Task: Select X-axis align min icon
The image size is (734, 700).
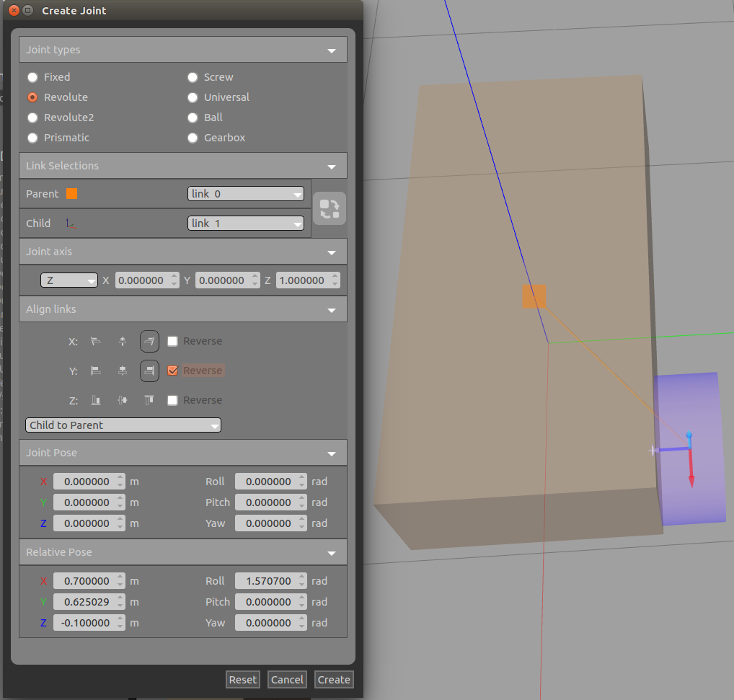Action: tap(95, 341)
